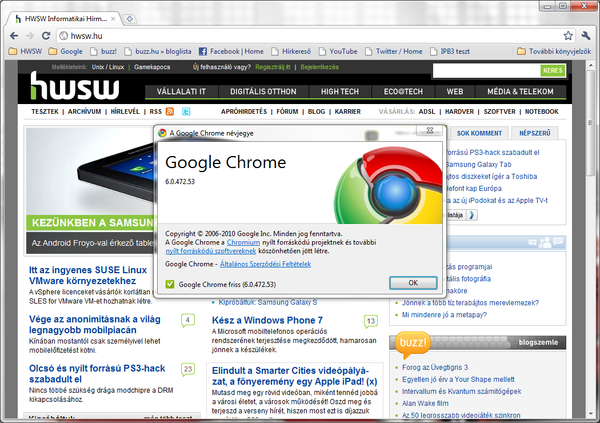Open Olcsó és nyílt forrású PS3-hack article
600x423 pixels.
click(x=97, y=374)
